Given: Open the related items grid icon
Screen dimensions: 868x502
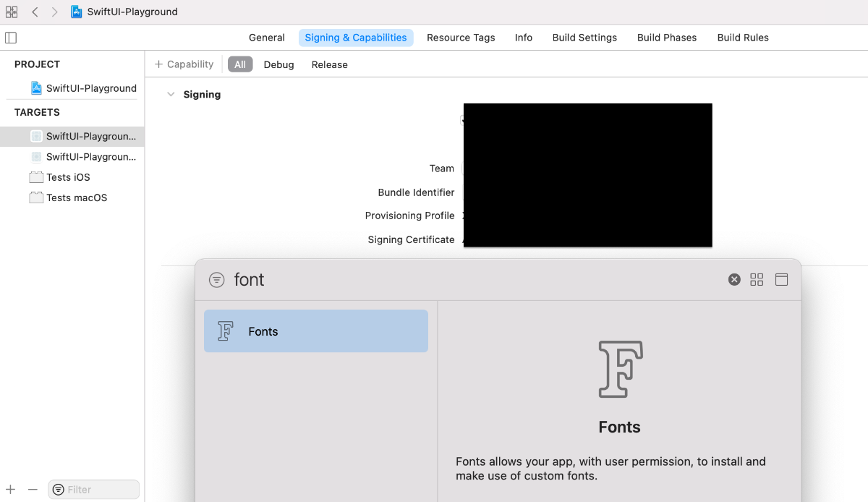Looking at the screenshot, I should pyautogui.click(x=12, y=12).
